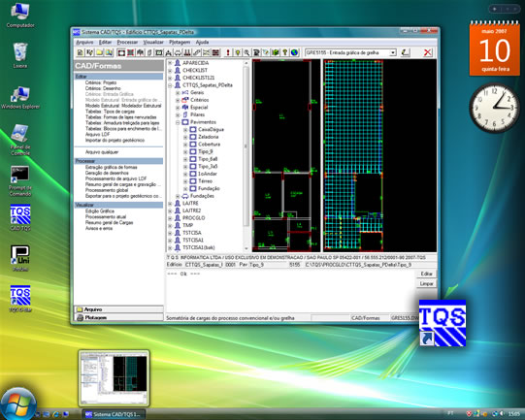Click Avisos e erros link
This screenshot has width=525, height=420.
(99, 228)
